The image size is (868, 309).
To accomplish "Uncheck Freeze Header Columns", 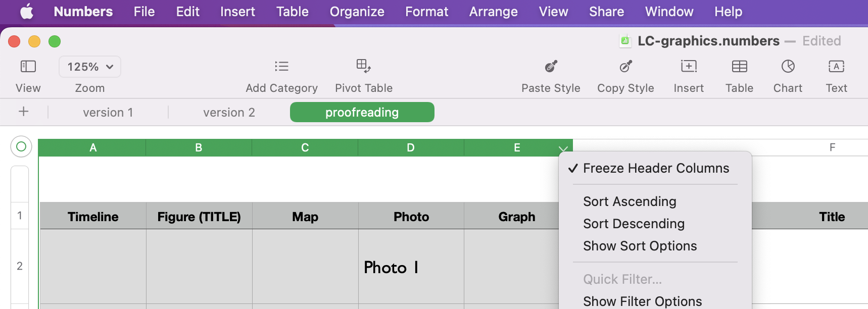I will (655, 168).
